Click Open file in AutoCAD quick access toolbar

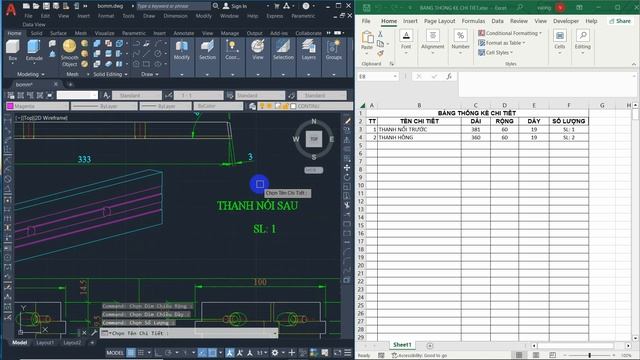(36, 6)
